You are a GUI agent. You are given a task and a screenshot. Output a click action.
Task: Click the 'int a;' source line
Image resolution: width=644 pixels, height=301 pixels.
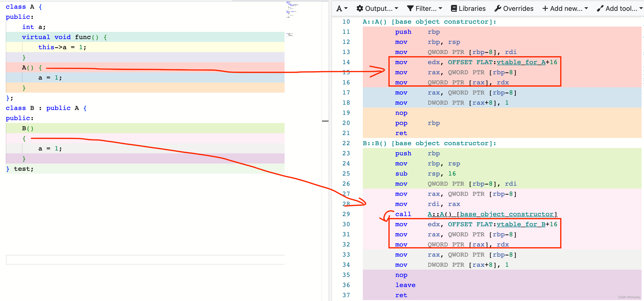pos(34,27)
